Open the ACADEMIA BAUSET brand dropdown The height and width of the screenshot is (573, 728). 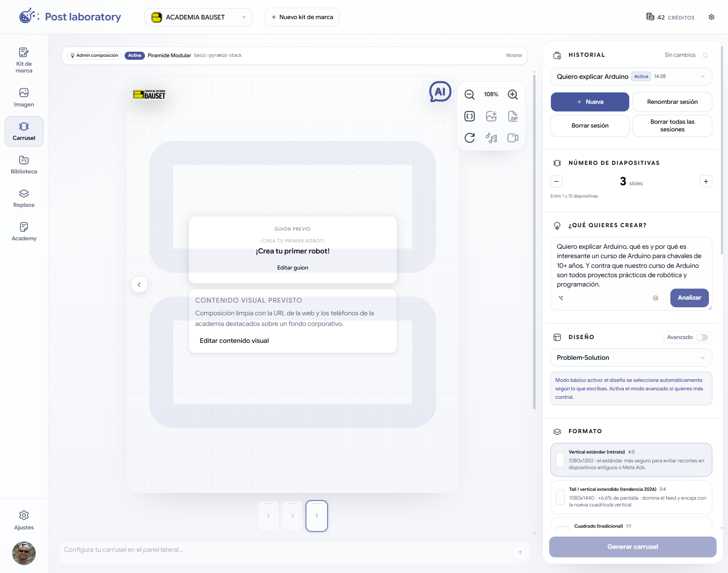pos(199,17)
